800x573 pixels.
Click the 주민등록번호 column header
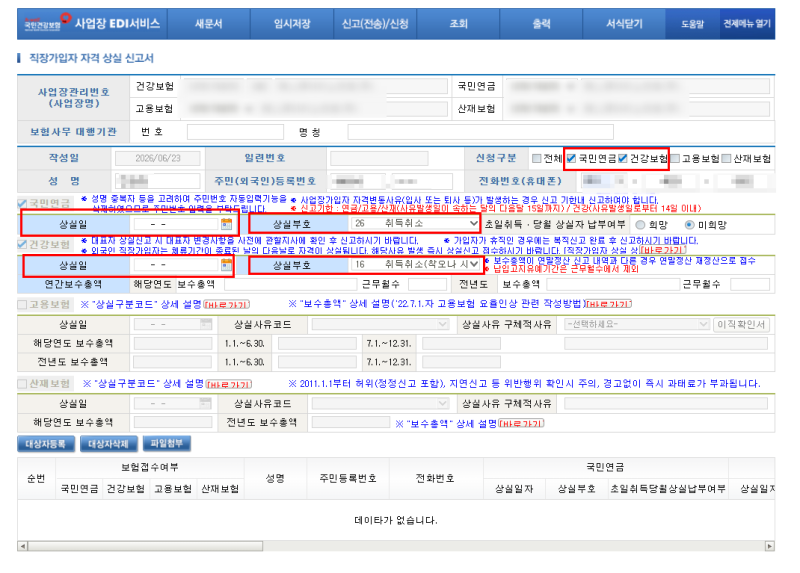tap(348, 478)
